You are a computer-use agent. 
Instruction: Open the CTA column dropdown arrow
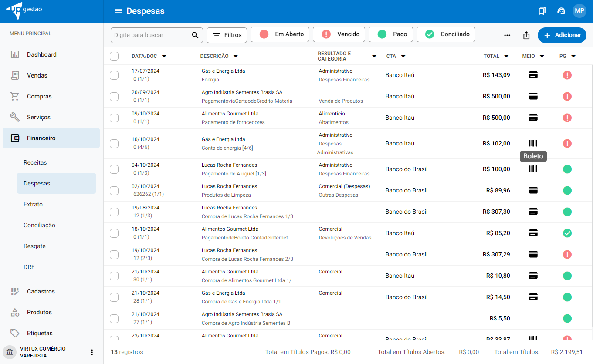click(403, 56)
